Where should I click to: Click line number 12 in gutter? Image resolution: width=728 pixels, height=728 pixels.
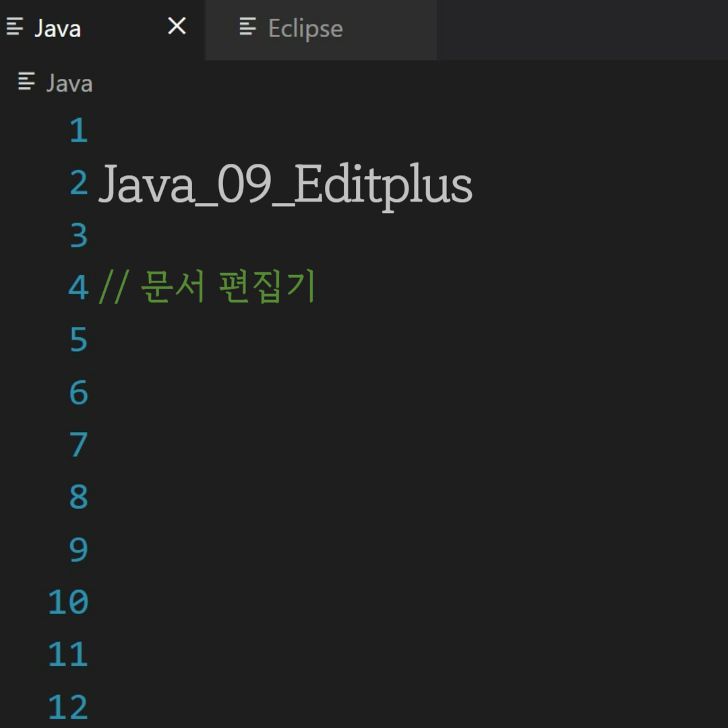pos(68,707)
